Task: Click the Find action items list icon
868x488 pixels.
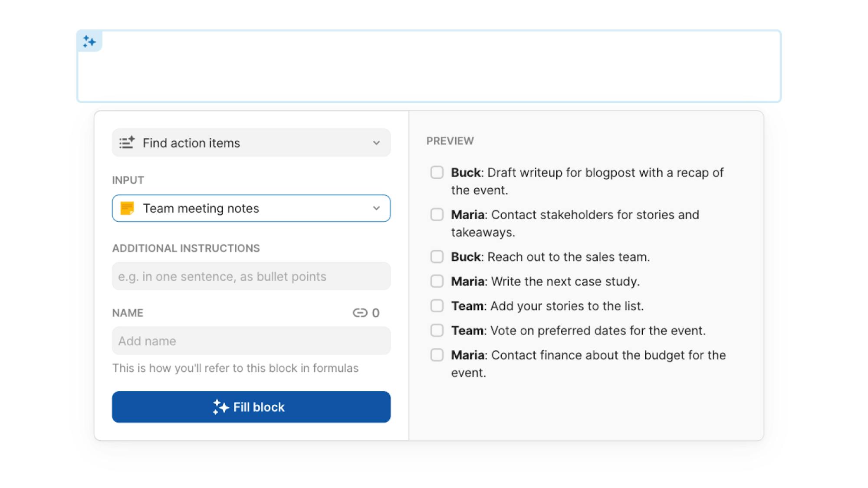Action: click(127, 143)
